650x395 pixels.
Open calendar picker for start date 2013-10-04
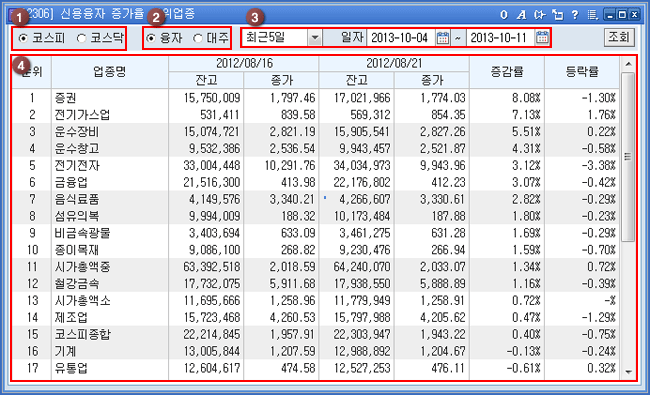(443, 38)
